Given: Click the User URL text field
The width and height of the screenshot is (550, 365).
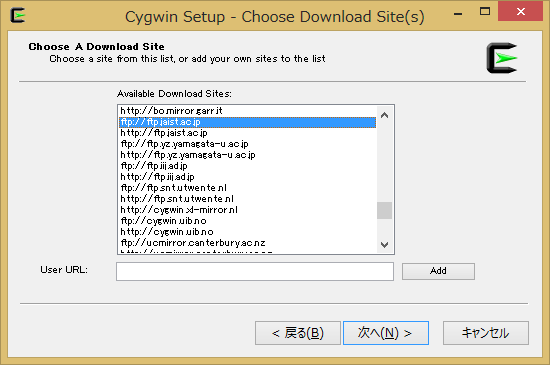Looking at the screenshot, I should click(255, 271).
